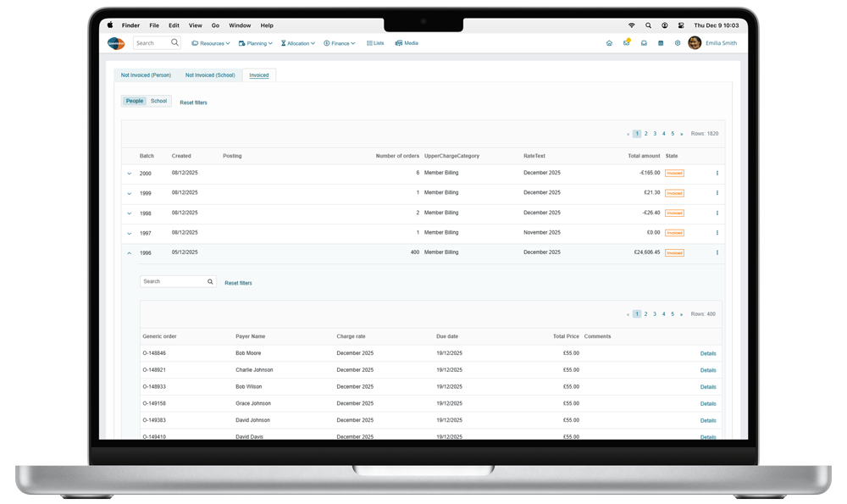
Task: Open macOS user account icon in menu bar
Action: (664, 25)
